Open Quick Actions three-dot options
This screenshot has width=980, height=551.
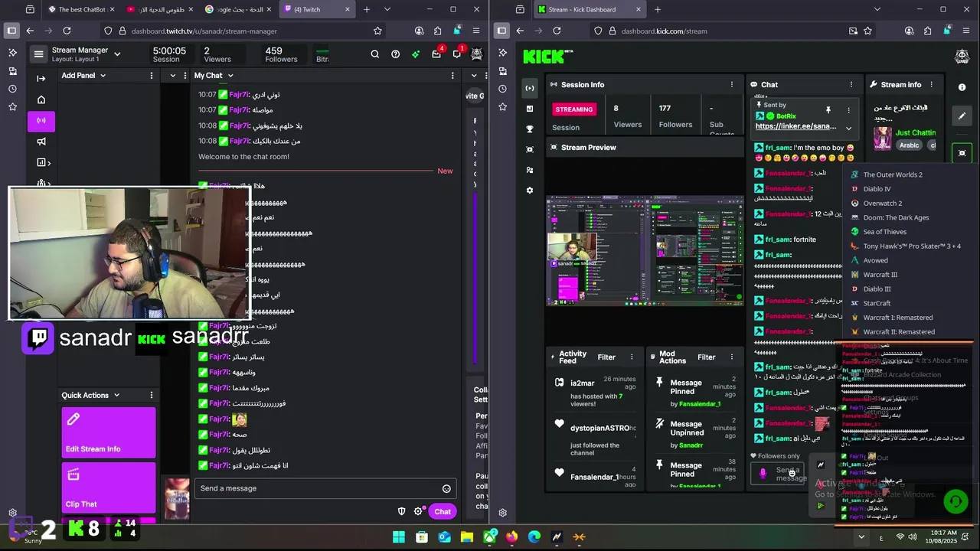151,395
